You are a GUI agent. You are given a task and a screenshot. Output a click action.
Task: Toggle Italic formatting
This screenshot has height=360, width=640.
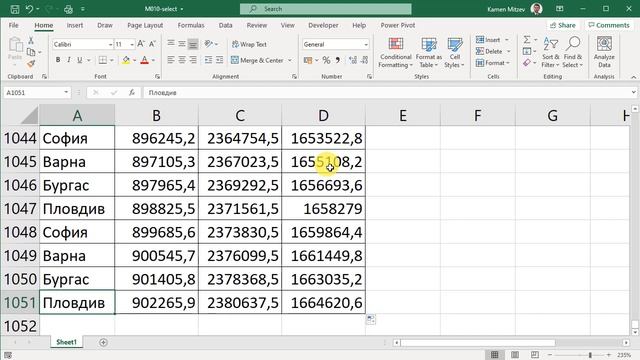coord(69,60)
